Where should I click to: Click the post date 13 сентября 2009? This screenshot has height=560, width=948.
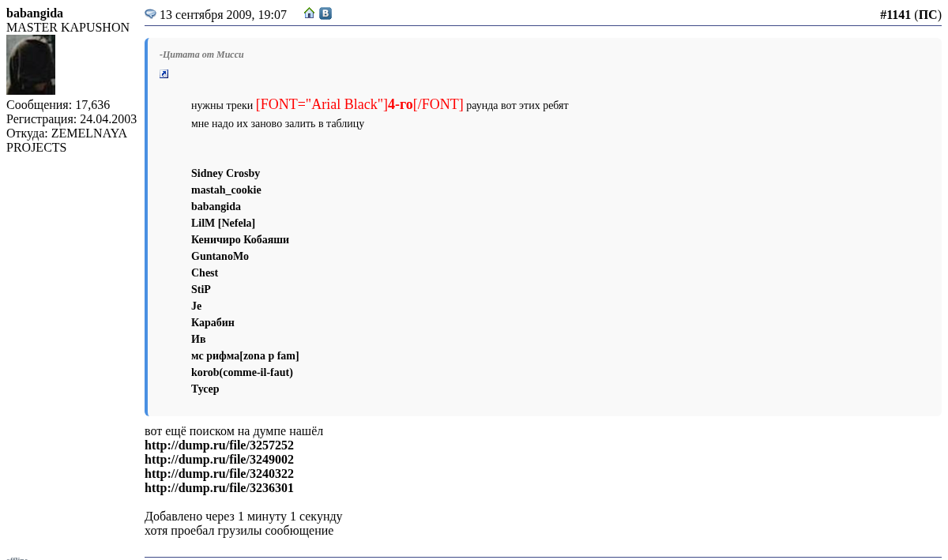pos(223,15)
